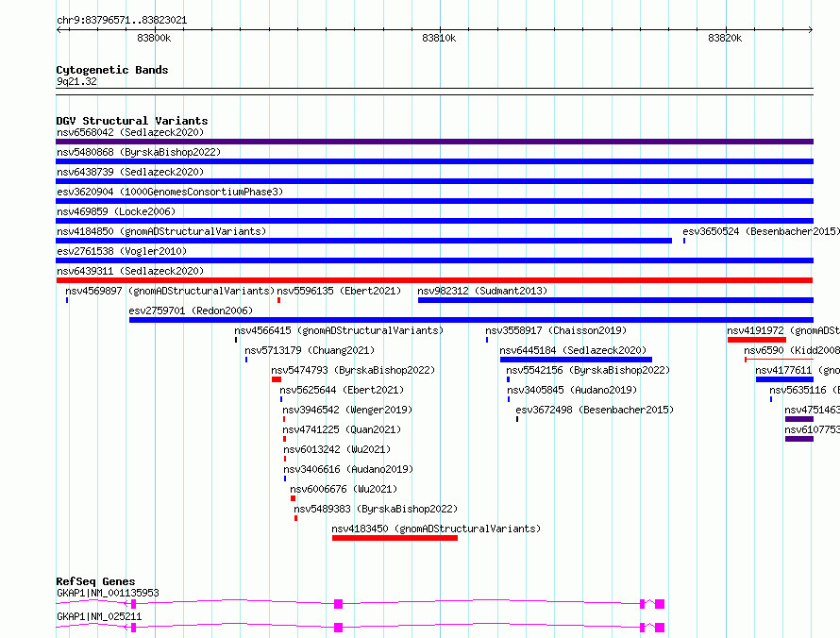Select the purple nsv6568042 variant bar
Viewport: 840px width, 638px height.
coord(434,142)
